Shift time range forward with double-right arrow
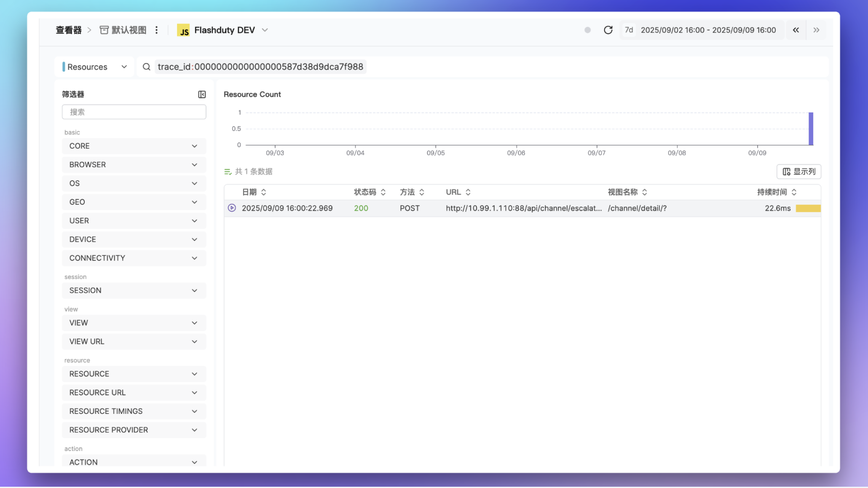868x488 pixels. (816, 30)
